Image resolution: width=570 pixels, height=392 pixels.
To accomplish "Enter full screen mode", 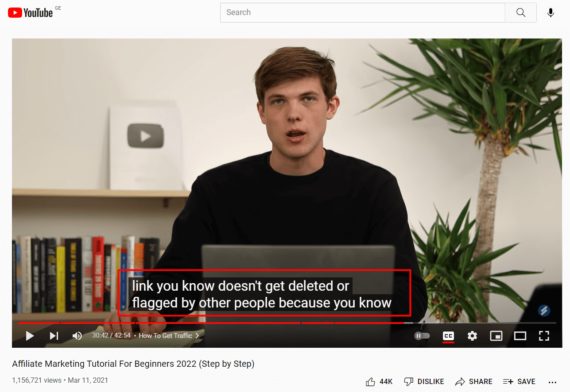I will click(544, 336).
